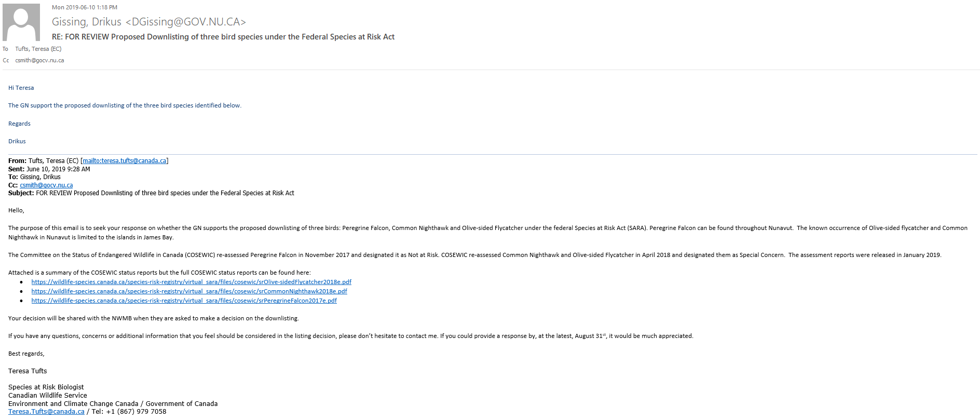
Task: Select Cc recipient csmith@gocv.nu.ca in header
Action: [x=39, y=60]
